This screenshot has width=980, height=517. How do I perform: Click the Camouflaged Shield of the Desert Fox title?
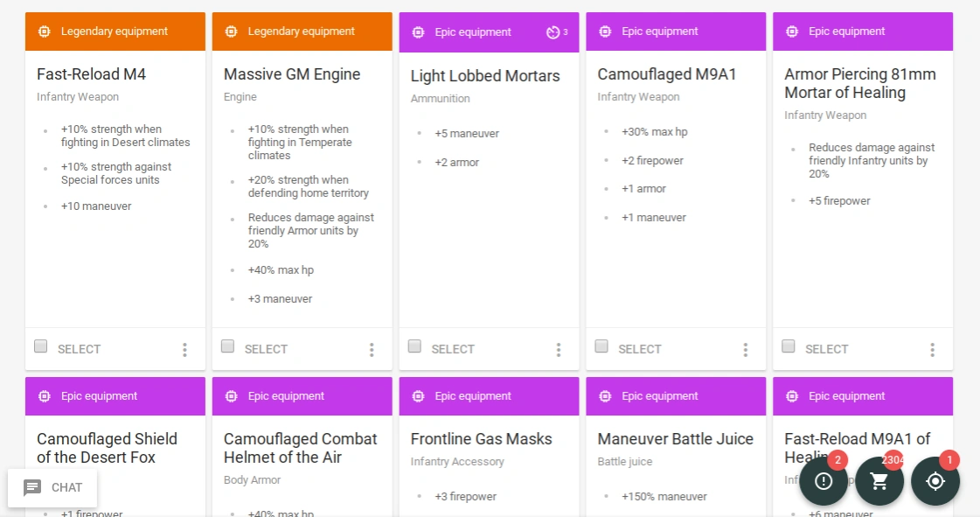107,448
